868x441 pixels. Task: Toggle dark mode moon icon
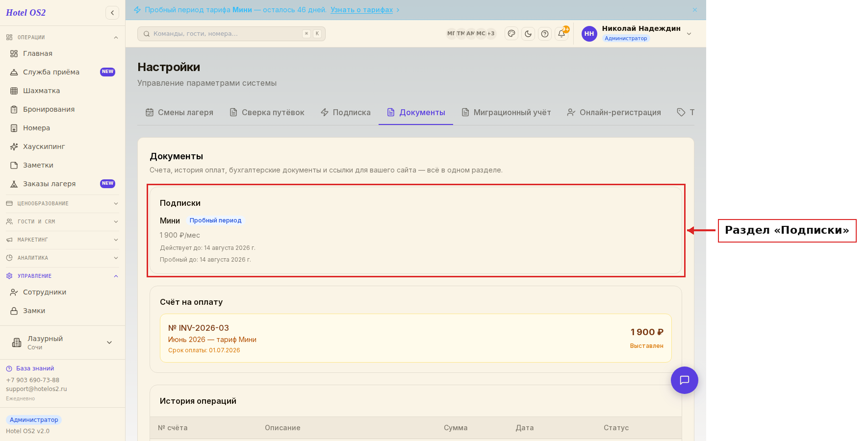[x=528, y=34]
